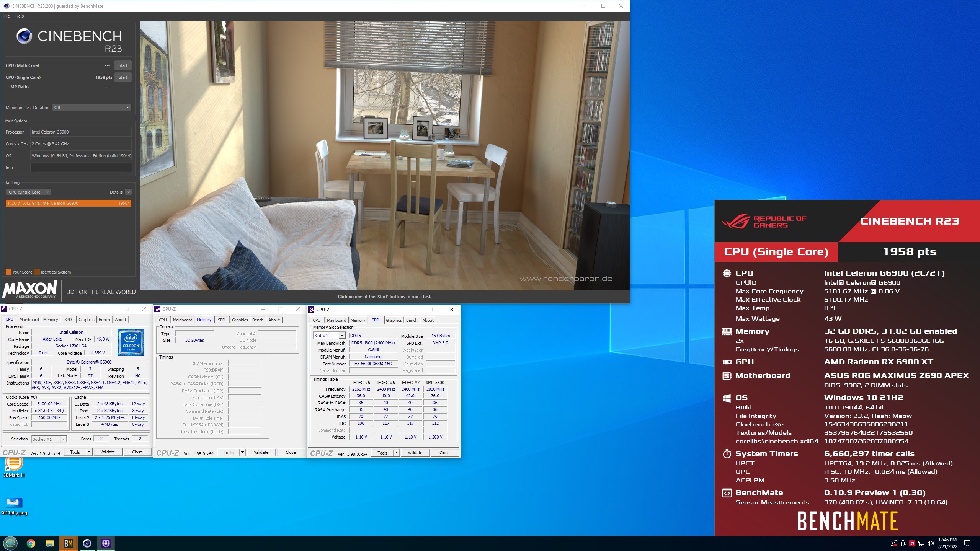Click Validate in the CPU-Z CPU window
Screen dimensions: 980x551
coord(108,452)
